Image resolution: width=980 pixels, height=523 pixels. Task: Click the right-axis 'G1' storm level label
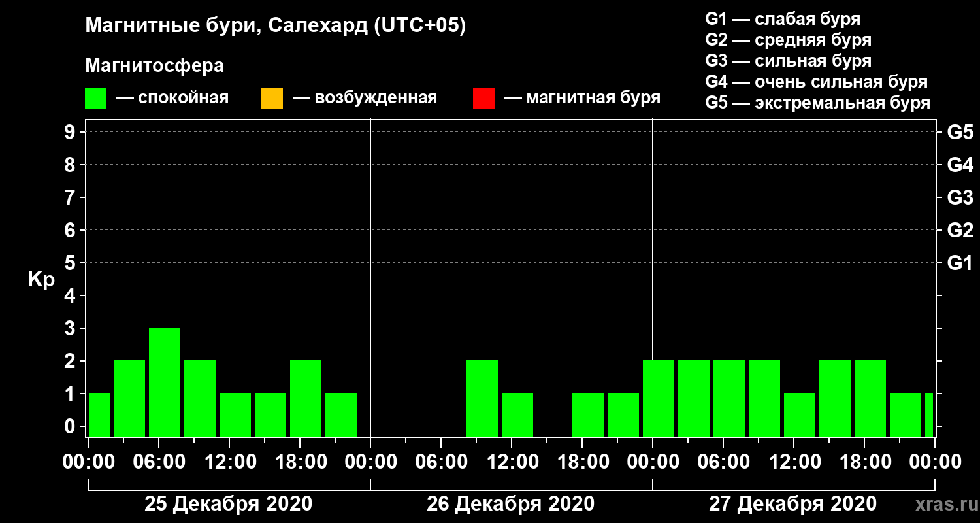(960, 263)
